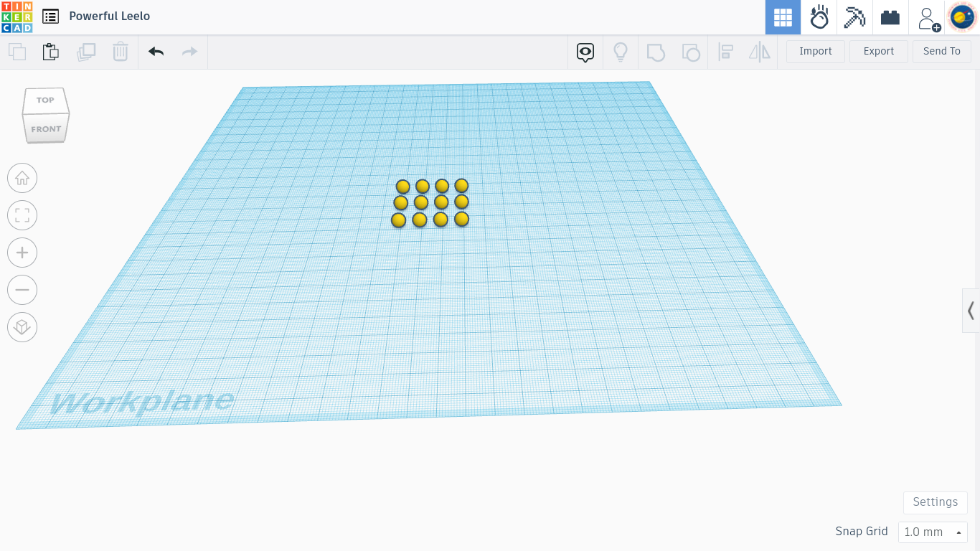Click the invite people icon
The height and width of the screenshot is (551, 980).
tap(928, 18)
